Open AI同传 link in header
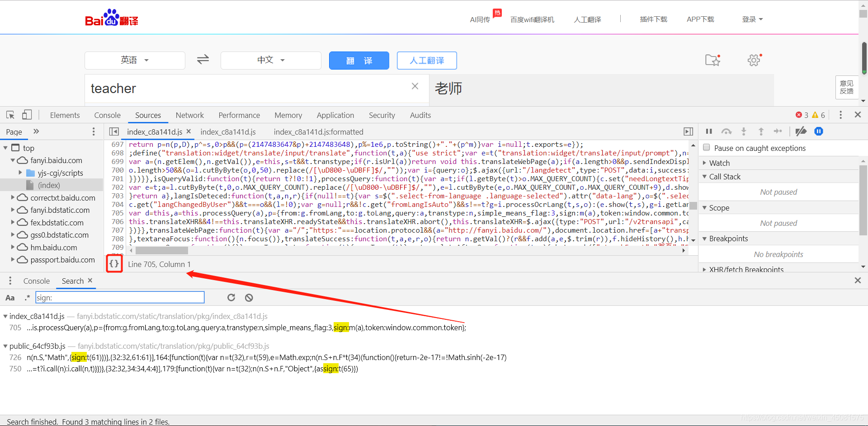868x426 pixels. [x=480, y=19]
